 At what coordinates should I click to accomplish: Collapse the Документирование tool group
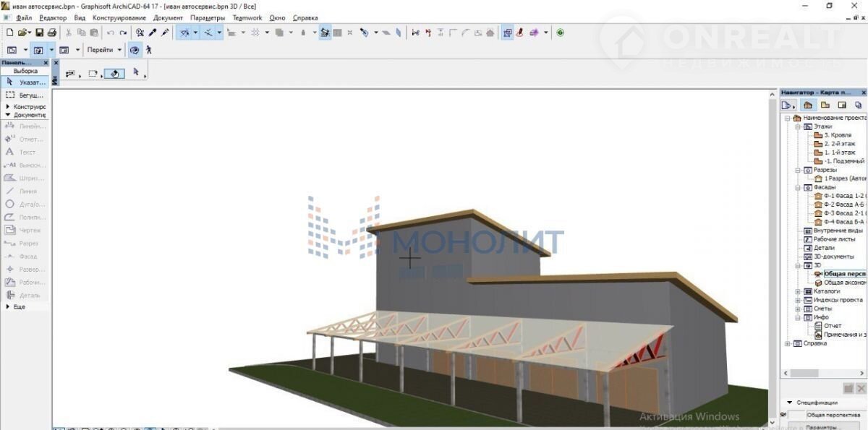pyautogui.click(x=8, y=115)
